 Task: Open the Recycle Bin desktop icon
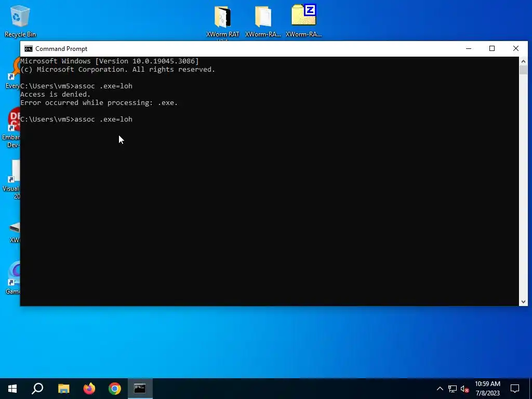[x=20, y=21]
